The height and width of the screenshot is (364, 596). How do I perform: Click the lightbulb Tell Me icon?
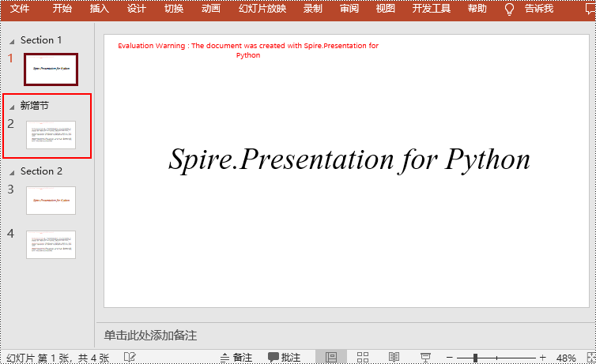point(509,9)
